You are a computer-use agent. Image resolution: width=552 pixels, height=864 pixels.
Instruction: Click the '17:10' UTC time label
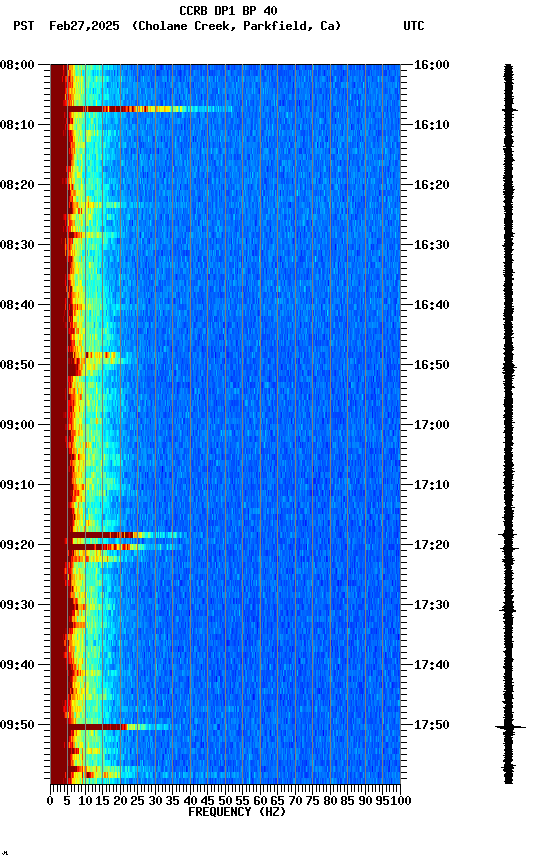pyautogui.click(x=432, y=485)
